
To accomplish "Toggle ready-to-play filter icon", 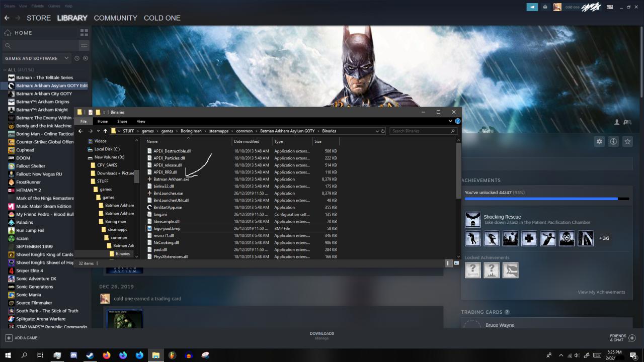I will point(85,58).
